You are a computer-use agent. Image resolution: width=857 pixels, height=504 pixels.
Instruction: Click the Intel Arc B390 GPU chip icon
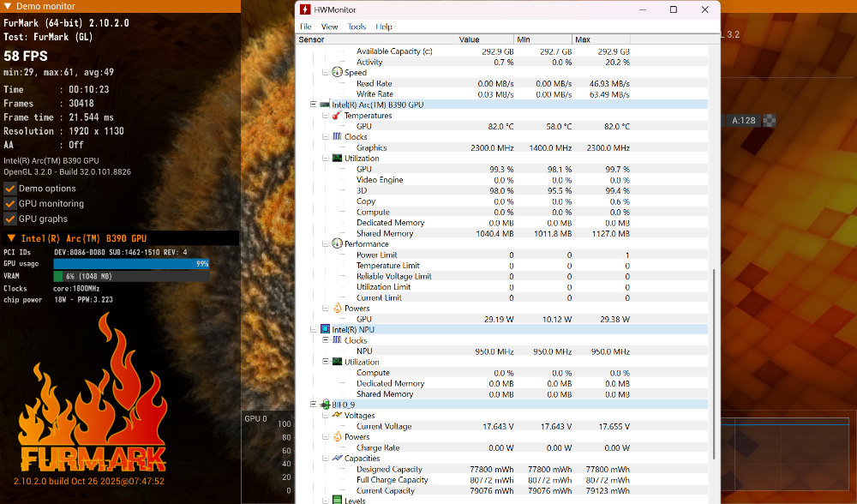[325, 105]
